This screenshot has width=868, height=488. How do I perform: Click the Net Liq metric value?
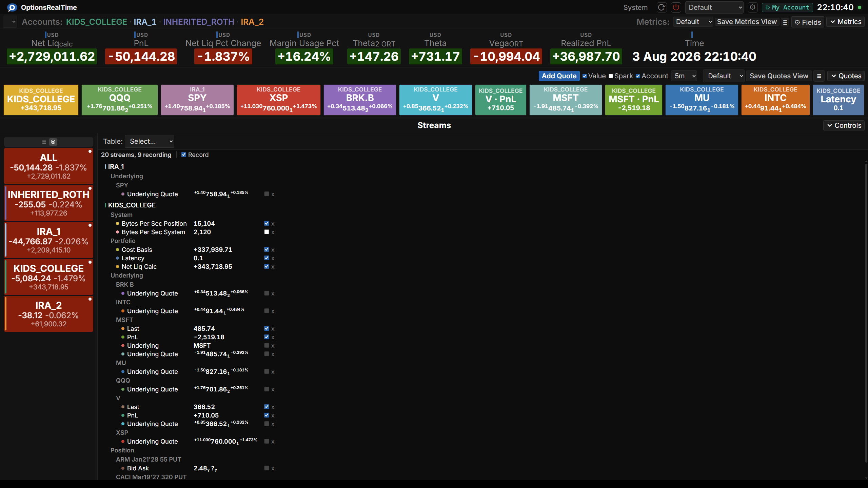(x=52, y=57)
